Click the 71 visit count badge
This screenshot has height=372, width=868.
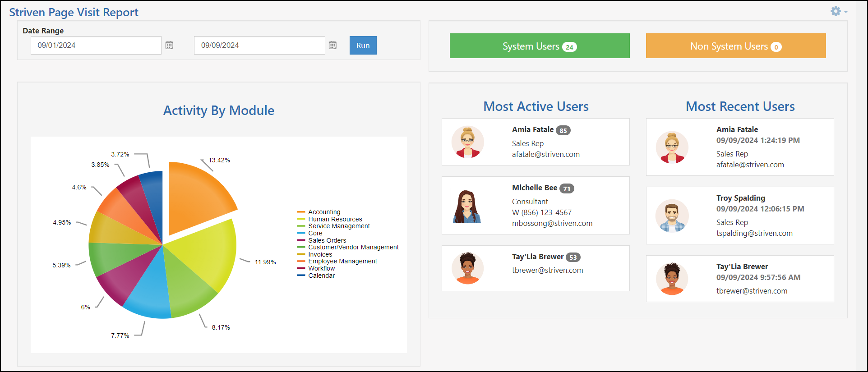point(567,188)
